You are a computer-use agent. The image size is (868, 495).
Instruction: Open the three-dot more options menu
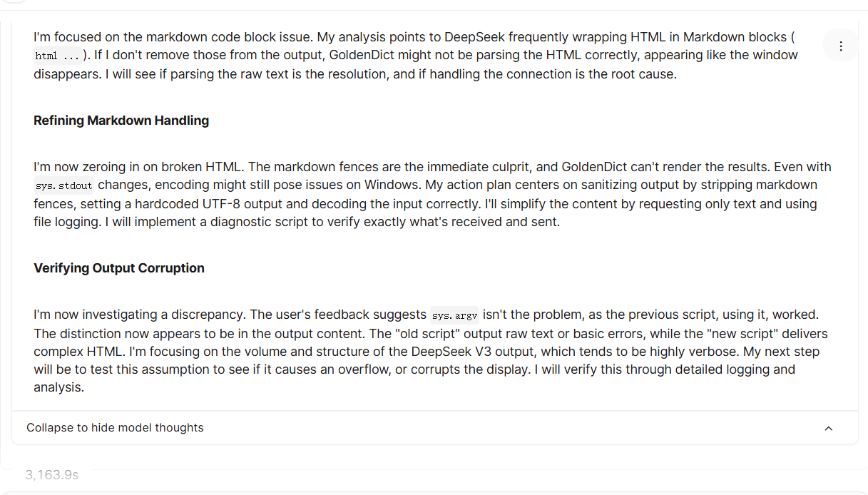point(841,46)
